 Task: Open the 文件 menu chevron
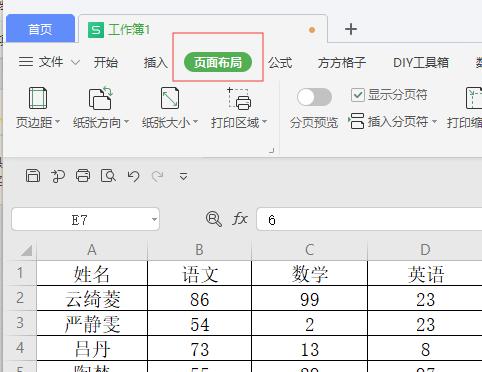(76, 62)
